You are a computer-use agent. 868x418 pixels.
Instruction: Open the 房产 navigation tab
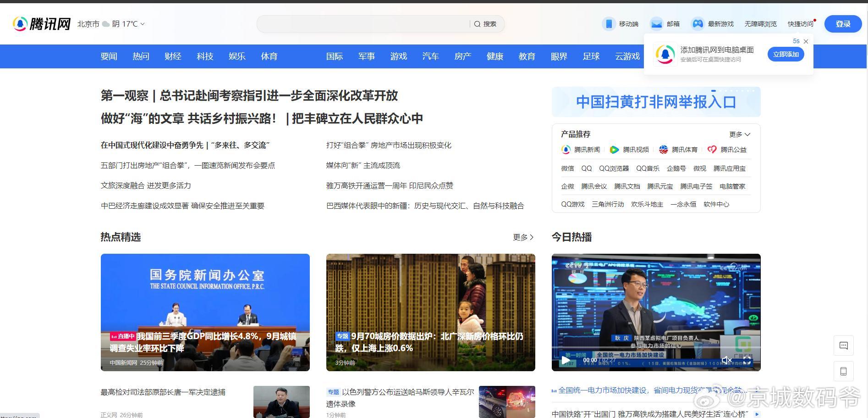(463, 56)
